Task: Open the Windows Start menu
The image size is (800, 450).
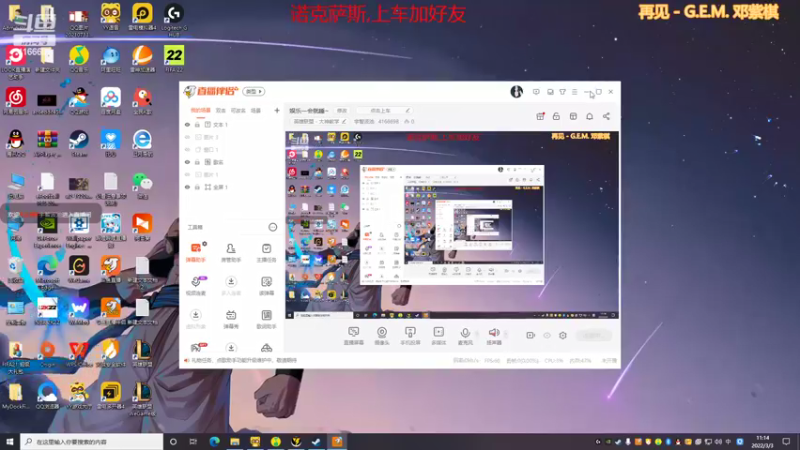Action: click(10, 441)
